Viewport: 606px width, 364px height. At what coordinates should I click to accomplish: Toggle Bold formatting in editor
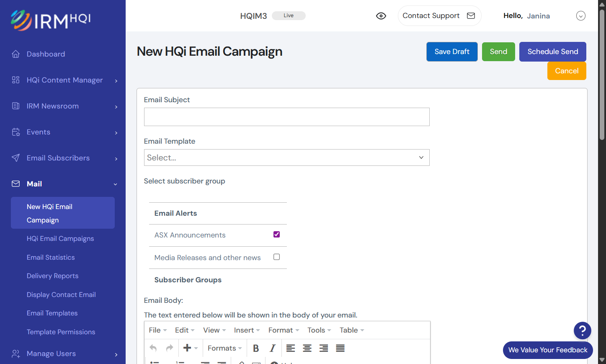pos(256,348)
